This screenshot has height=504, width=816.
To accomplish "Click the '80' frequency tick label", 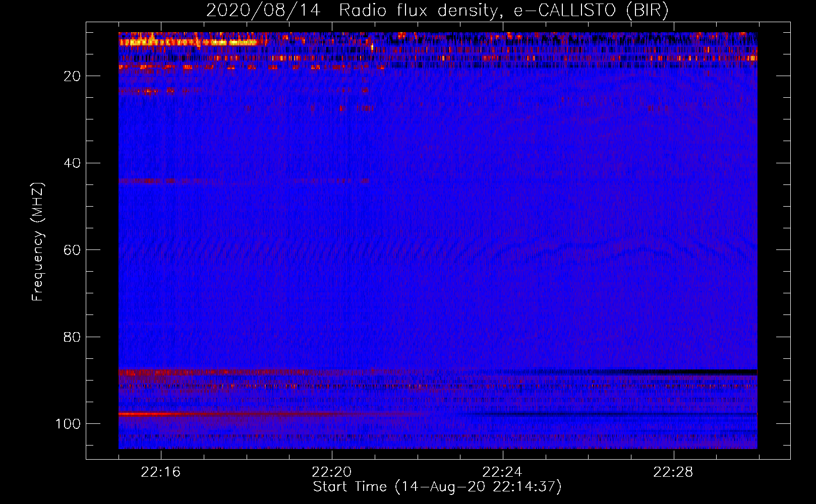I will coord(72,337).
